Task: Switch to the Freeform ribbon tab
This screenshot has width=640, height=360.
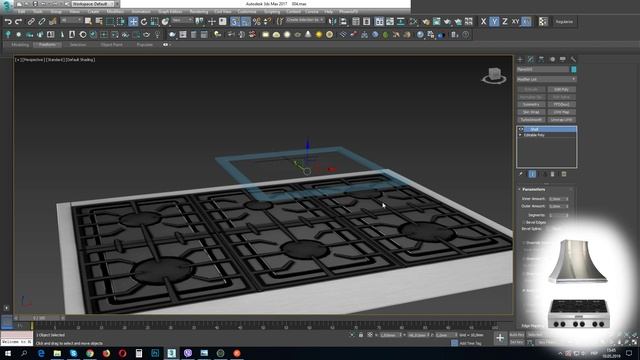Action: tap(47, 44)
